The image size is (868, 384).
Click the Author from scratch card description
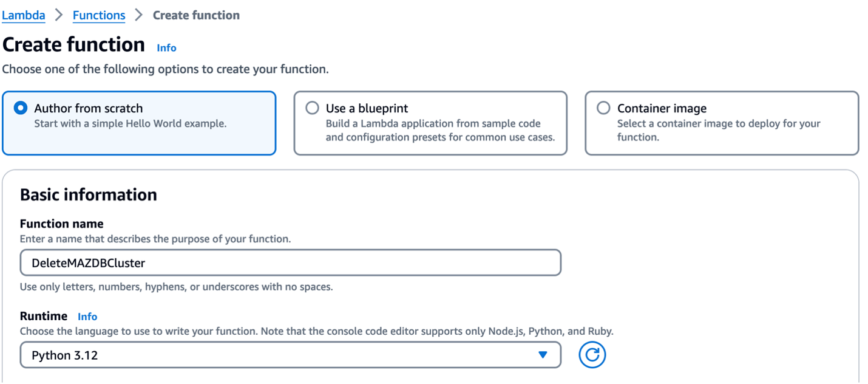click(130, 124)
